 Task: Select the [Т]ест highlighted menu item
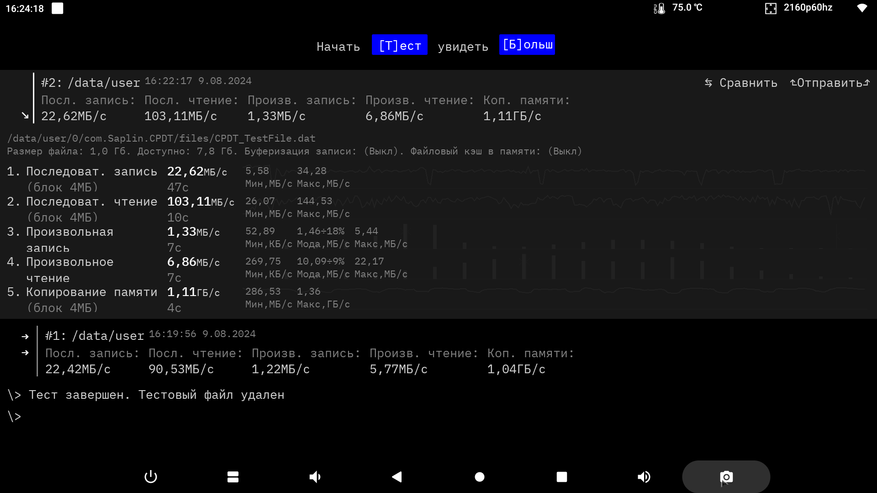[399, 45]
